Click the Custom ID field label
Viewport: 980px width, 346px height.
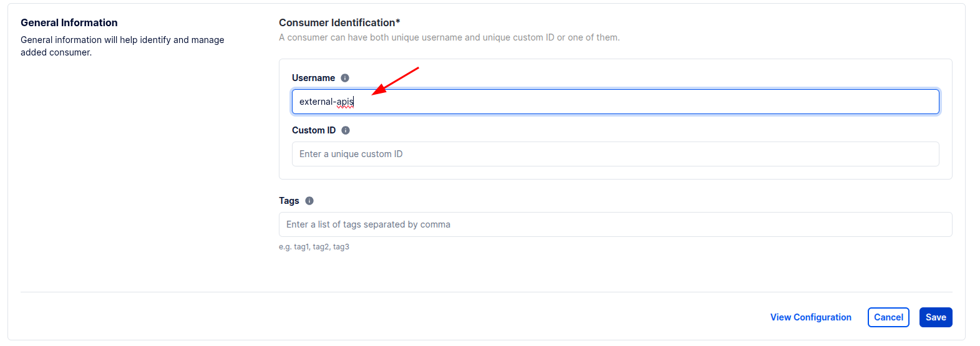(314, 130)
